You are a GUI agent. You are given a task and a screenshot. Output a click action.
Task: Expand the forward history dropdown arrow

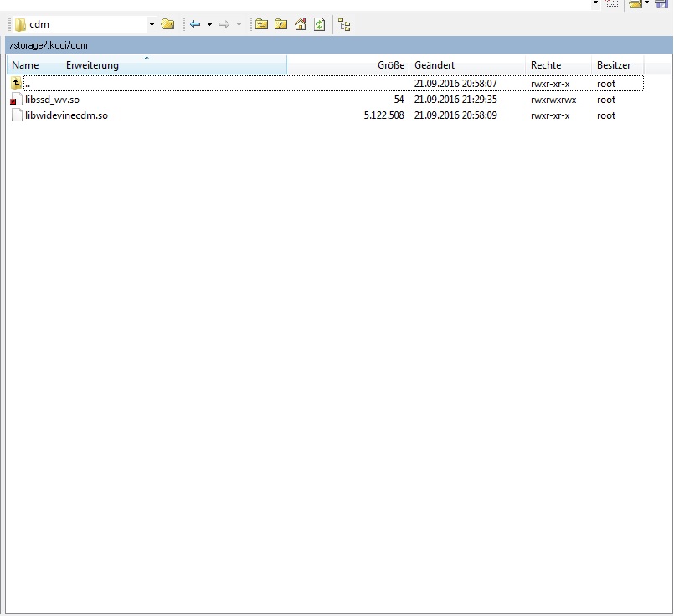click(x=239, y=24)
